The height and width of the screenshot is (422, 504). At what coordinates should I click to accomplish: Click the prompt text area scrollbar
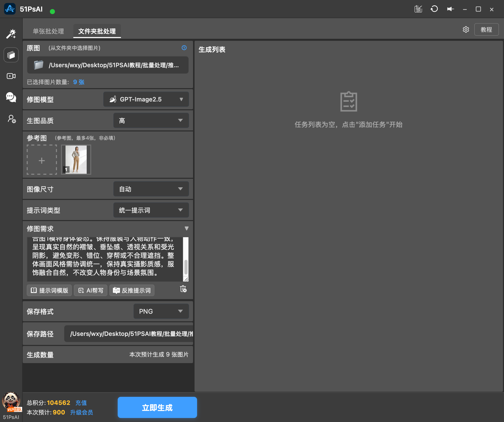186,267
